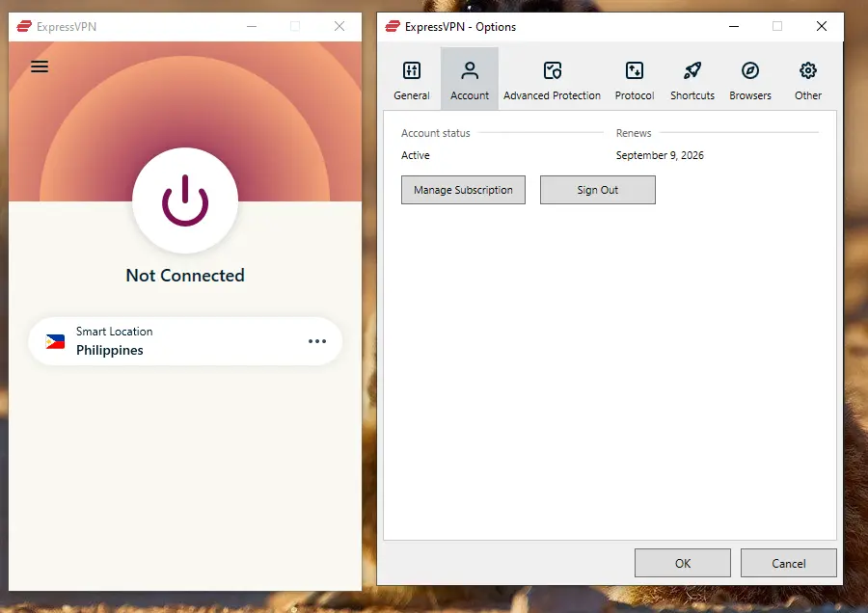This screenshot has height=613, width=868.
Task: Open the hamburger menu in ExpressVPN
Action: (40, 67)
